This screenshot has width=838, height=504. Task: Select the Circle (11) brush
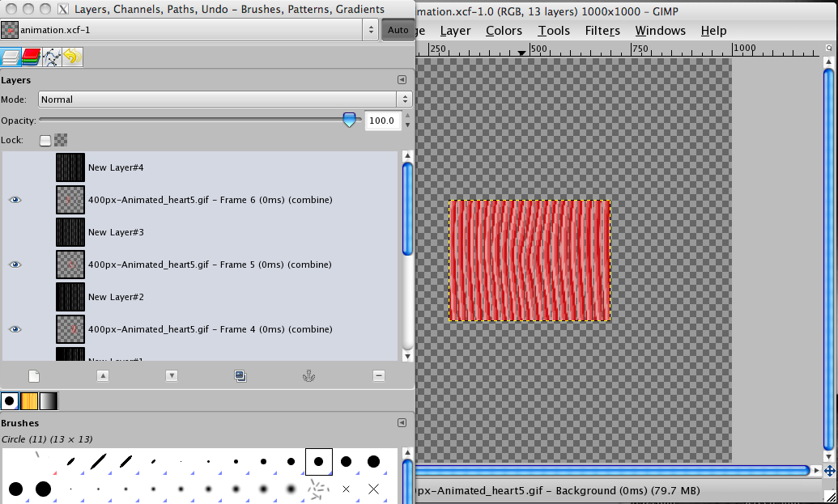pos(318,461)
